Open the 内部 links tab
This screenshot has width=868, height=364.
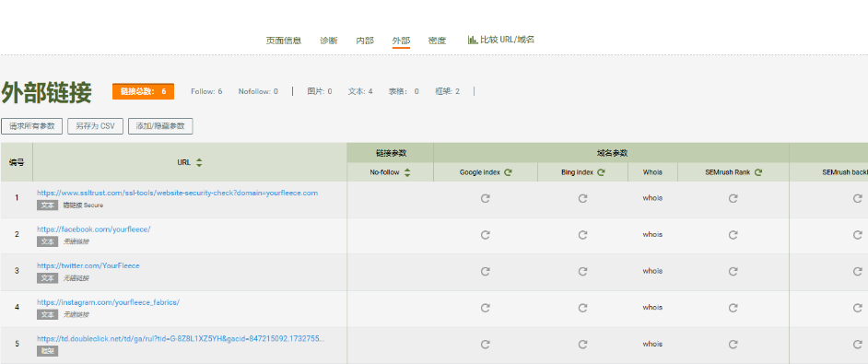coord(365,41)
